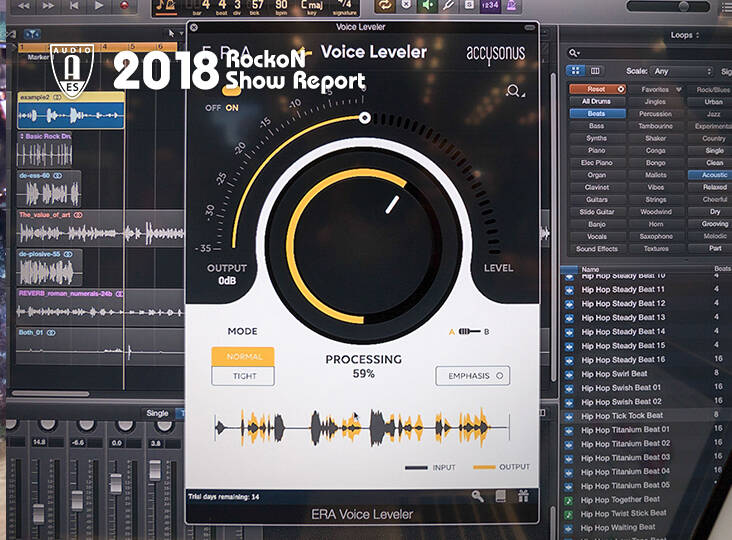
Task: Toggle the Voice Leveler OFF/ON power switch
Action: tap(231, 91)
